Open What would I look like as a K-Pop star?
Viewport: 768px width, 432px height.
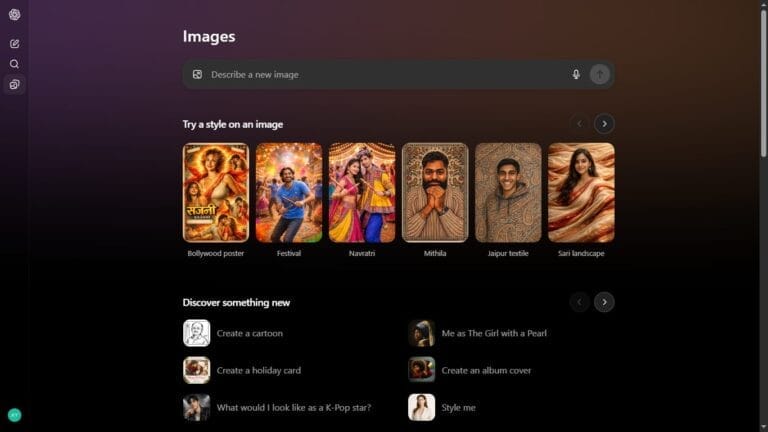tap(293, 408)
